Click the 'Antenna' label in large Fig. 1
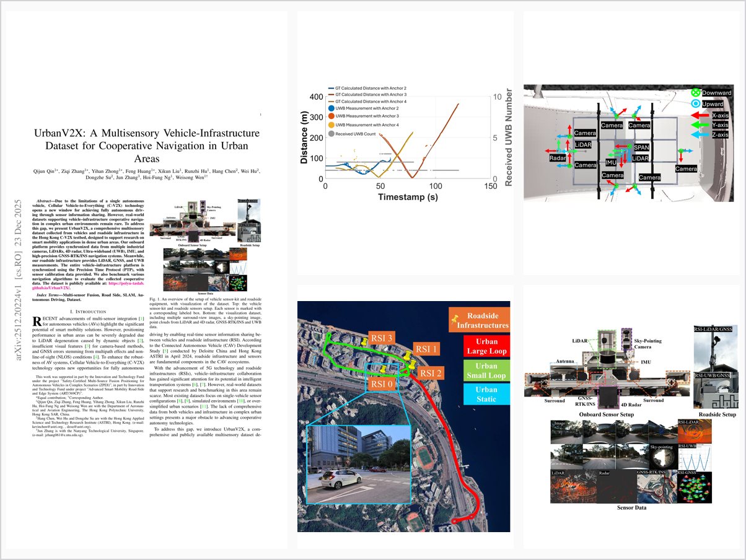 (565, 362)
